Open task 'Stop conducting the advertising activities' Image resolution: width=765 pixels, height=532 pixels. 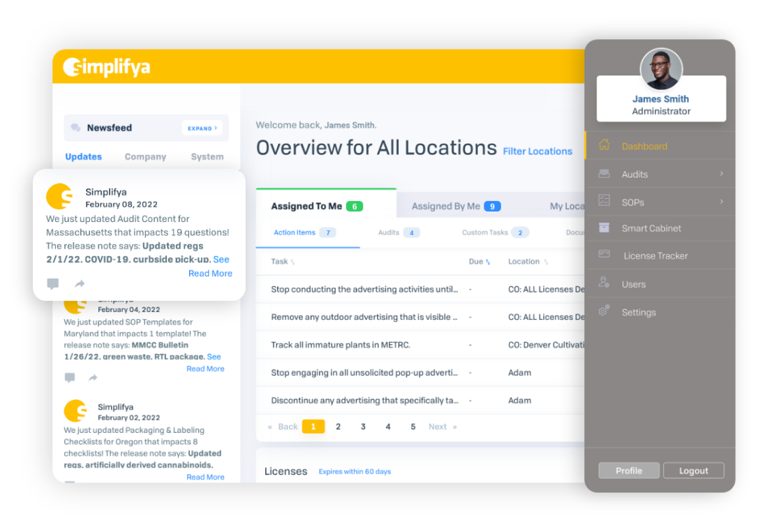pyautogui.click(x=364, y=290)
